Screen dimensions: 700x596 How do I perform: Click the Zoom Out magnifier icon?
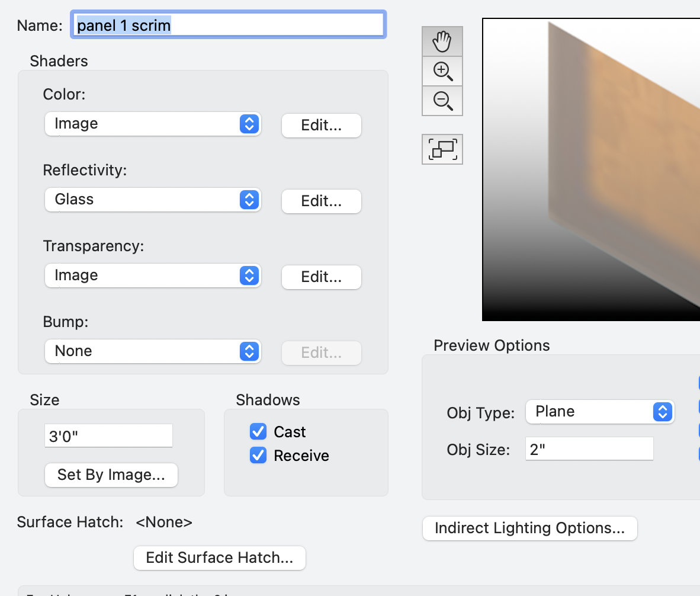[x=442, y=101]
